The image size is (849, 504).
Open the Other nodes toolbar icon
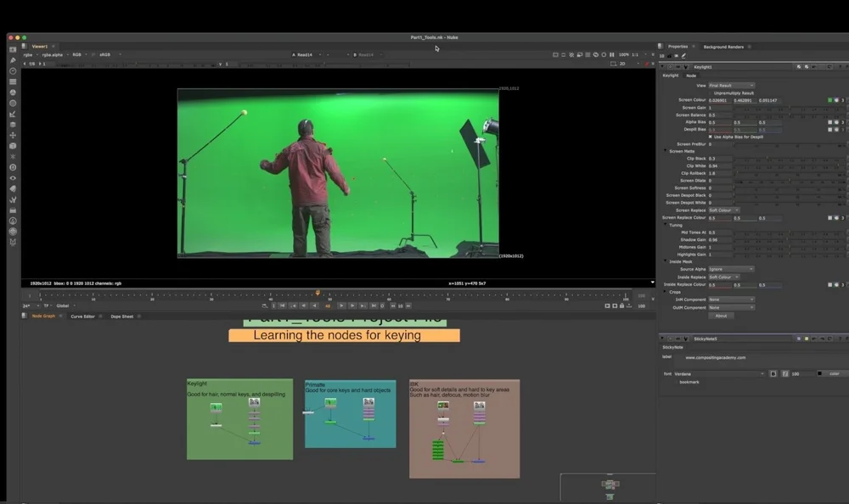(13, 210)
